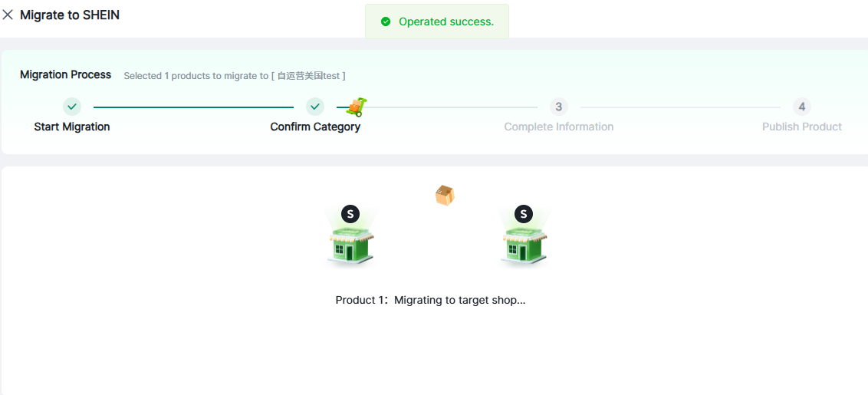The height and width of the screenshot is (395, 868).
Task: Click the Start Migration step checkmark
Action: pyautogui.click(x=72, y=107)
